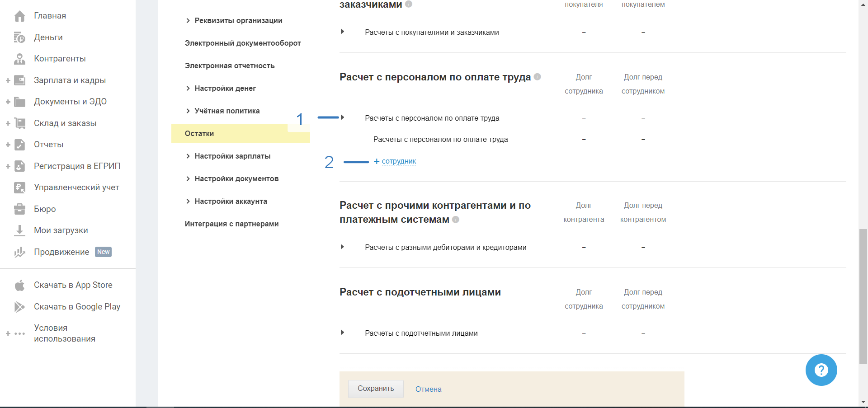Click the vertical page scrollbar thumb

(x=863, y=296)
